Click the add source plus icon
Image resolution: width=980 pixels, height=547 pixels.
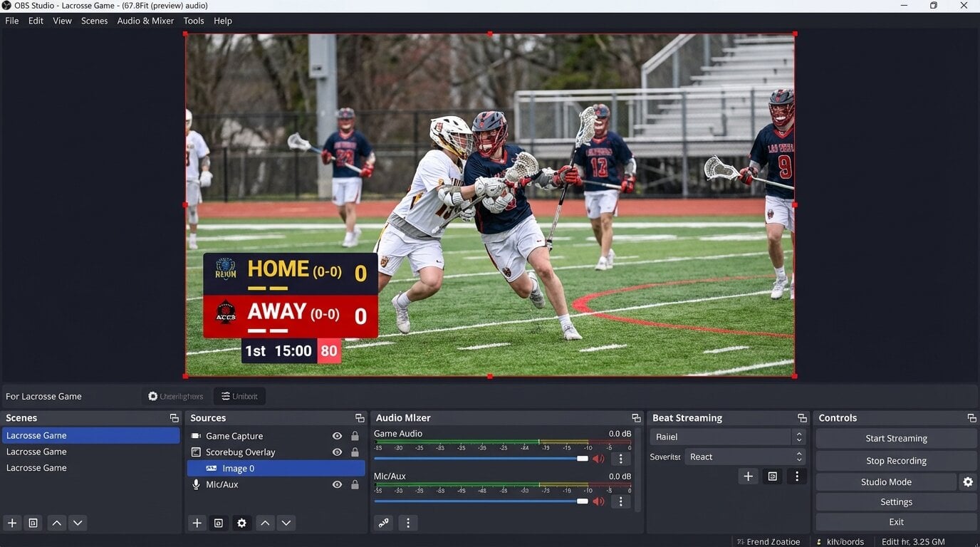pyautogui.click(x=197, y=523)
